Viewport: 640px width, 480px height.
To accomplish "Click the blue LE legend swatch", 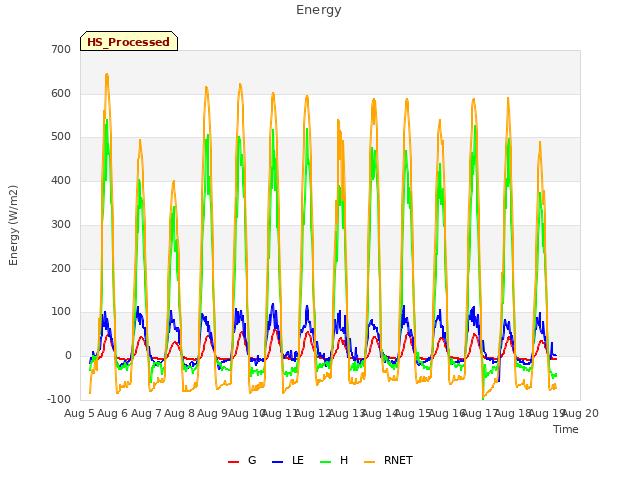I will point(277,462).
